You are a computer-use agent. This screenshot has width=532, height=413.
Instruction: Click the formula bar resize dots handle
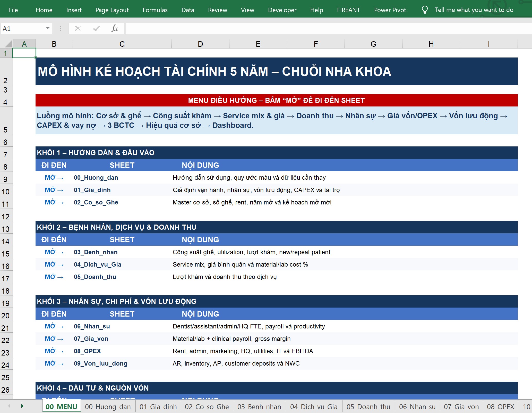point(61,28)
